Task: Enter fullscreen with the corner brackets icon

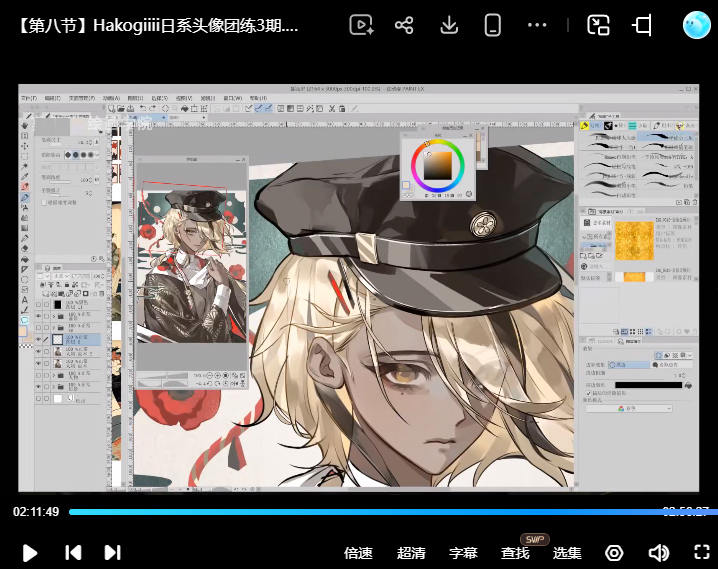Action: pos(702,552)
